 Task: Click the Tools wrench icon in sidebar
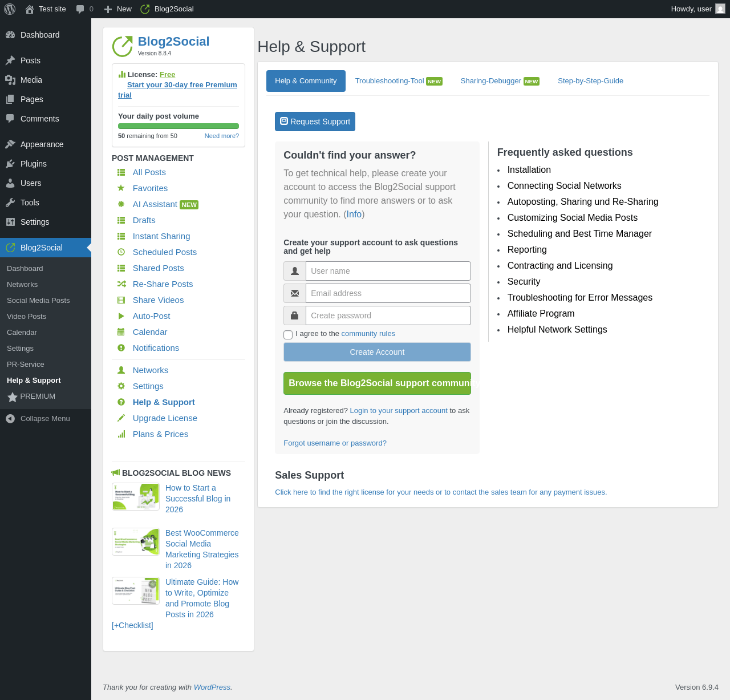10,203
